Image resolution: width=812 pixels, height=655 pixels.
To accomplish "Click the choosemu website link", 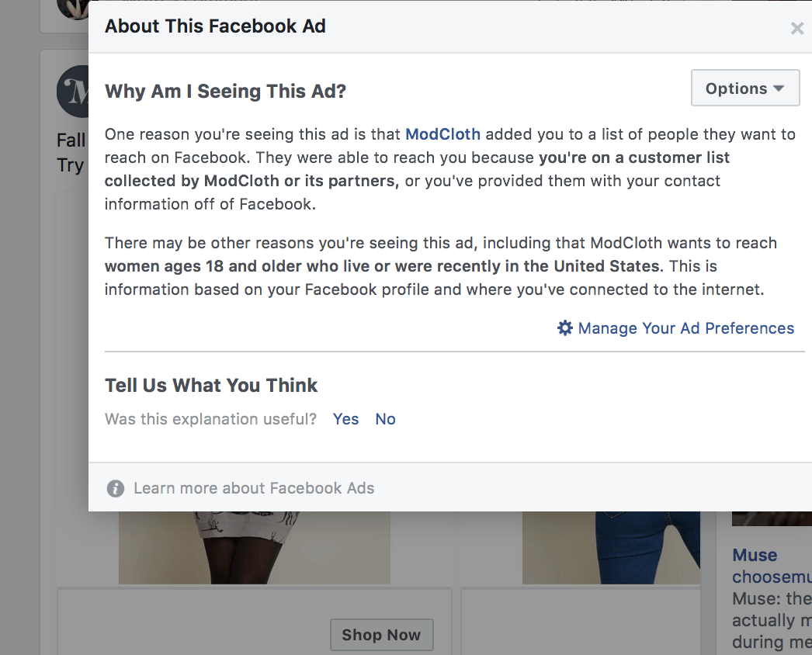I will click(x=772, y=577).
